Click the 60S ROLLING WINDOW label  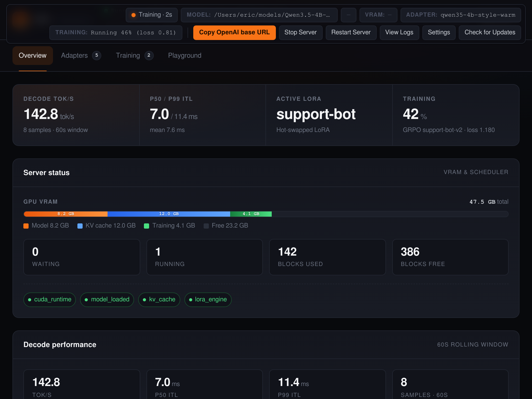point(473,344)
